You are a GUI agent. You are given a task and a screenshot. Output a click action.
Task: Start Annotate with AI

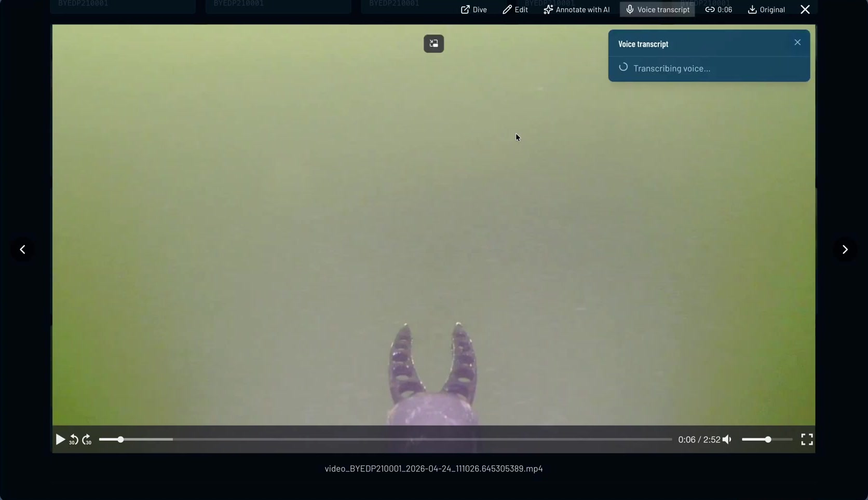click(576, 9)
